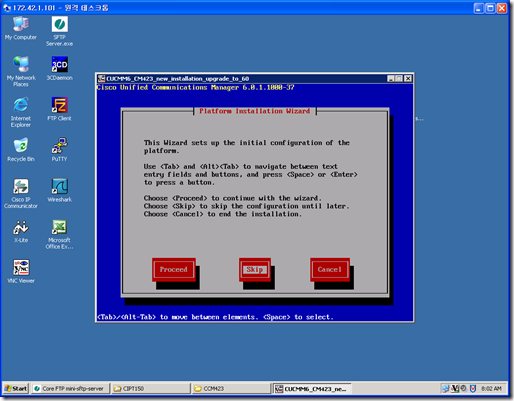The width and height of the screenshot is (514, 401).
Task: Click the VNC tray icon
Action: pos(455,388)
